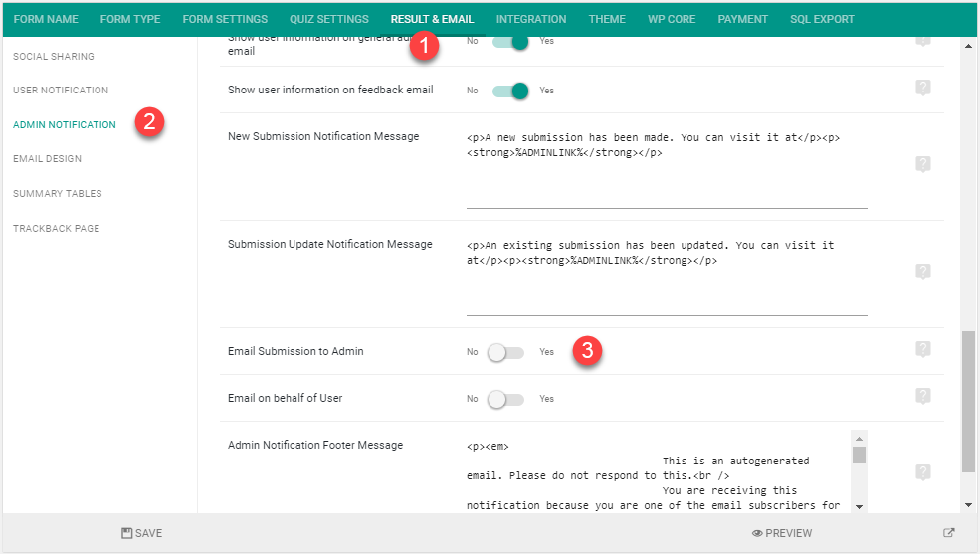Viewport: 980px width, 554px height.
Task: Open help for Email on behalf of User
Action: 923,395
